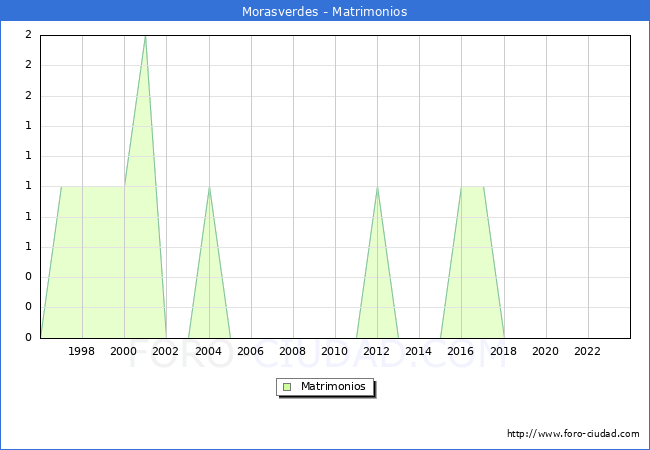This screenshot has width=650, height=450.
Task: Click the 2012 data peak
Action: (x=377, y=187)
